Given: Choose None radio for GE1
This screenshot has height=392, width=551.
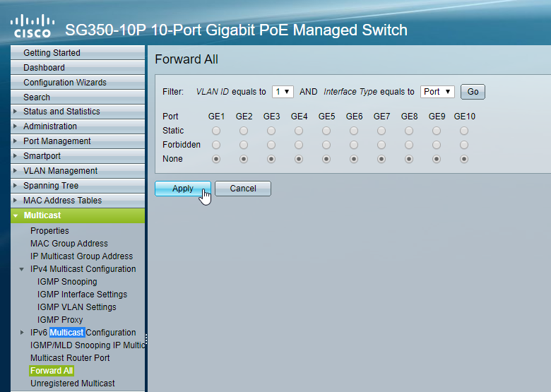Looking at the screenshot, I should tap(216, 159).
